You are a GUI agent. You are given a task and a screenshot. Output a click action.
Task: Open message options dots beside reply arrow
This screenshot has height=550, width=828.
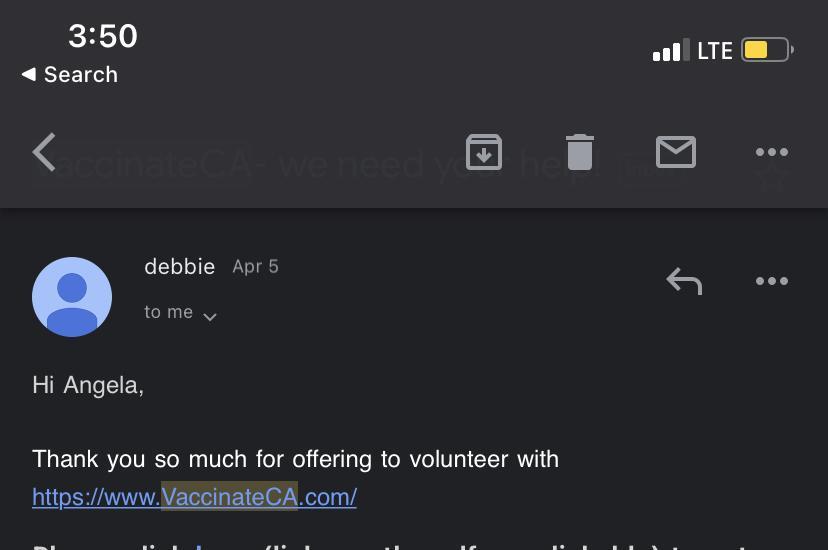[771, 281]
